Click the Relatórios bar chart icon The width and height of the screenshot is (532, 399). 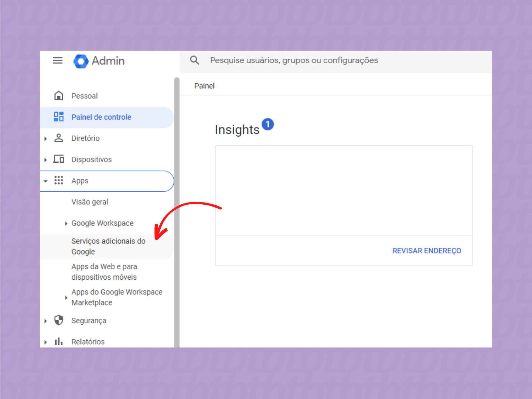click(59, 341)
